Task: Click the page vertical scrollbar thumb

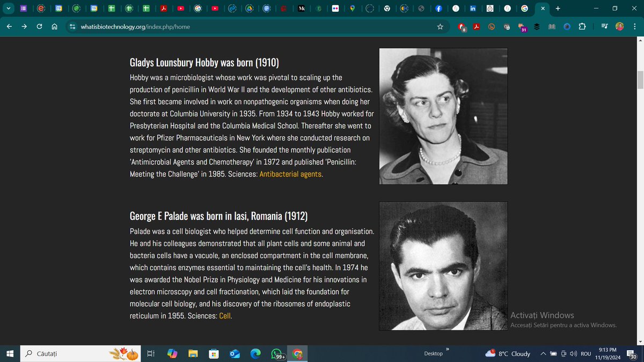Action: point(640,79)
